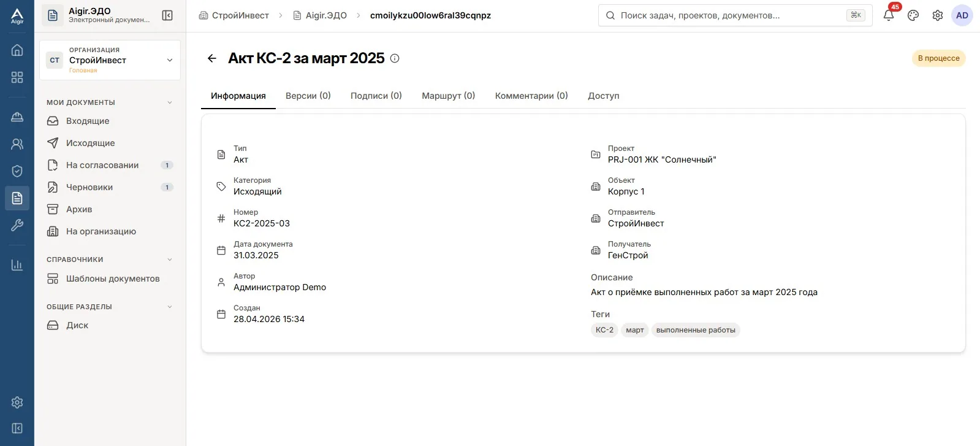The height and width of the screenshot is (446, 980).
Task: Click the В процессе status badge
Action: pyautogui.click(x=938, y=58)
